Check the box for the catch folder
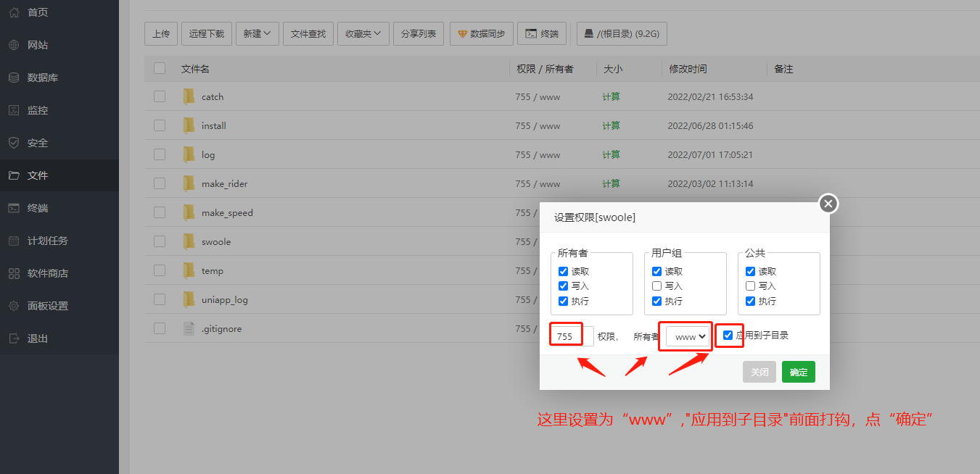The image size is (980, 474). pos(160,96)
